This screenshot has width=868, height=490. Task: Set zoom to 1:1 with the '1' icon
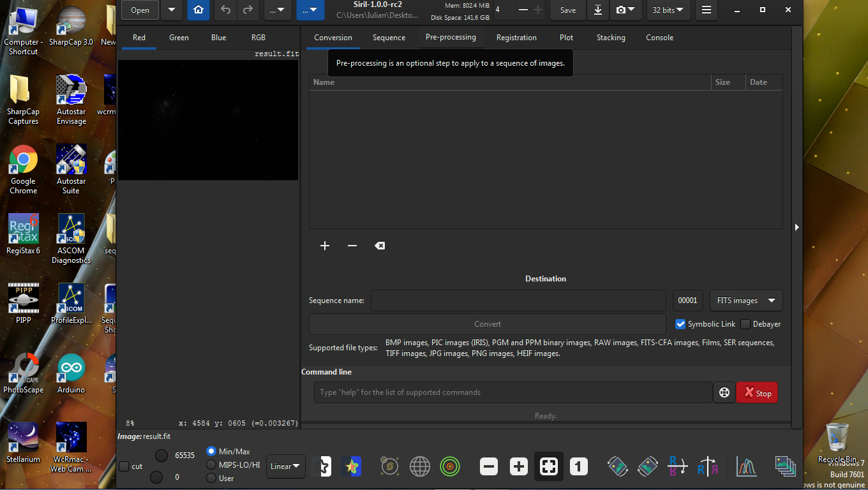coord(578,467)
